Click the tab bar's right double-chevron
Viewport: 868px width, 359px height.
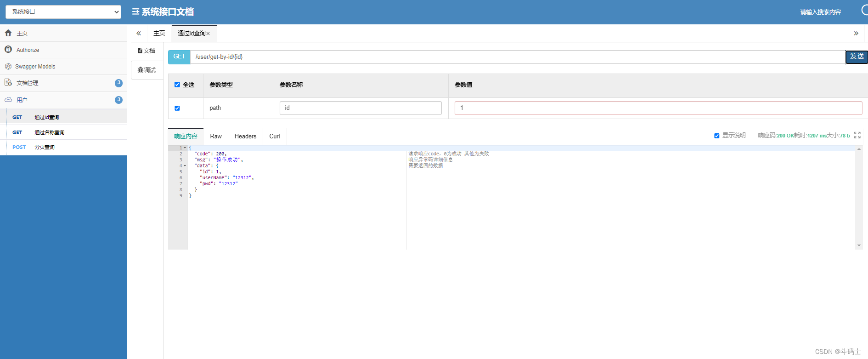coord(856,33)
